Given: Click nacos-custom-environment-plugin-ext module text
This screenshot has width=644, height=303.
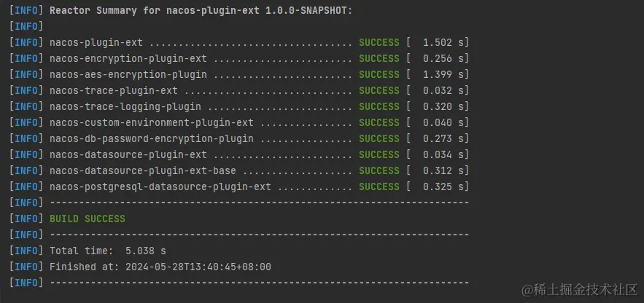Looking at the screenshot, I should click(x=152, y=122).
